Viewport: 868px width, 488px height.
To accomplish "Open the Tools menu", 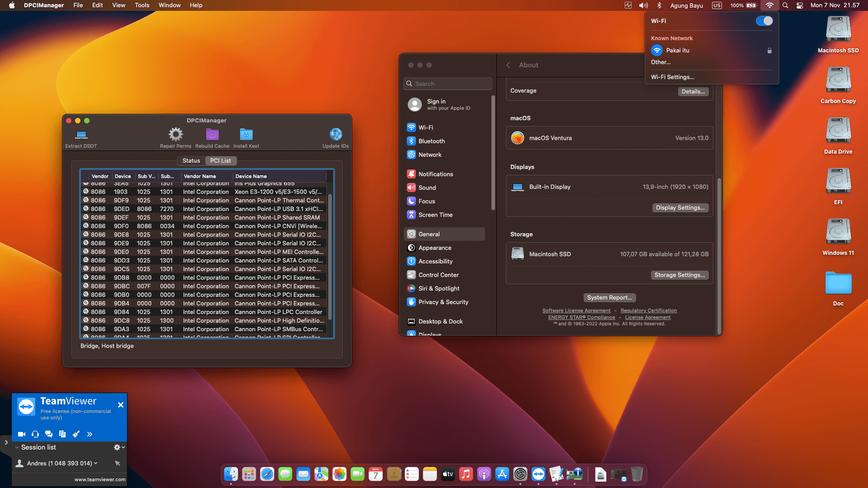I will pyautogui.click(x=142, y=5).
